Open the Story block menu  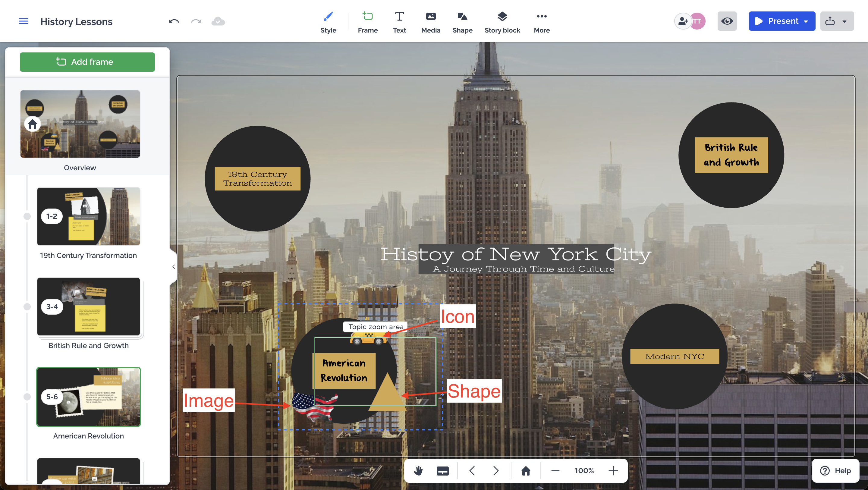(502, 22)
